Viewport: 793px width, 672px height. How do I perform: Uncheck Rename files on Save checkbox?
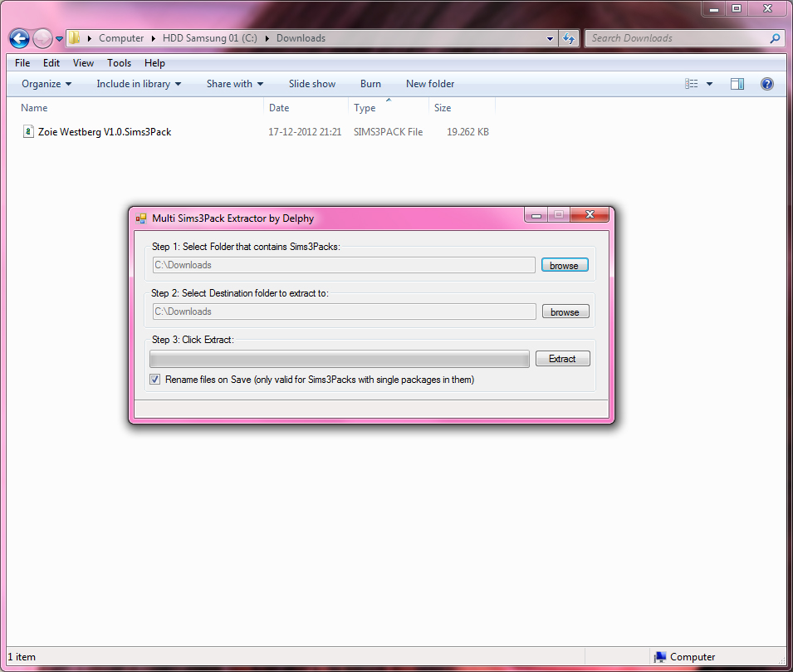pyautogui.click(x=154, y=379)
